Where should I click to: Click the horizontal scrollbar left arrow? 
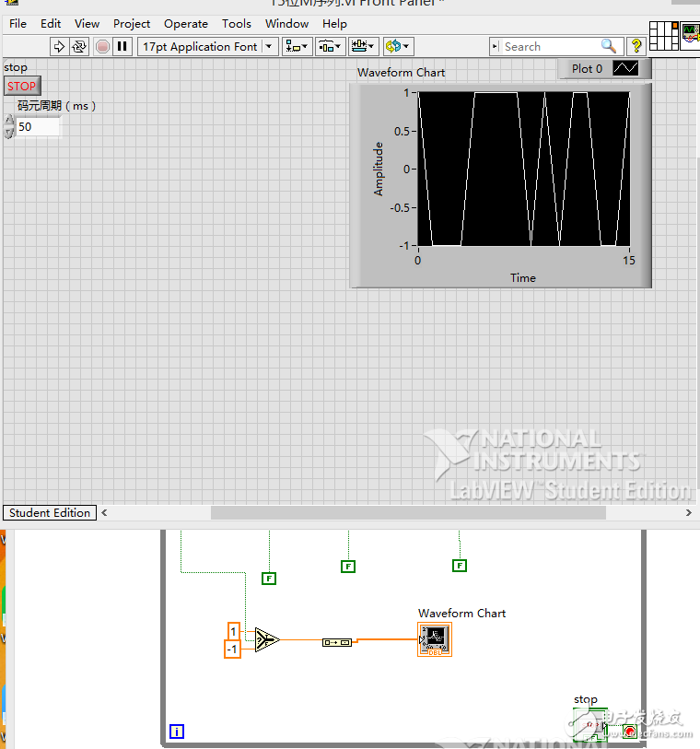point(104,512)
